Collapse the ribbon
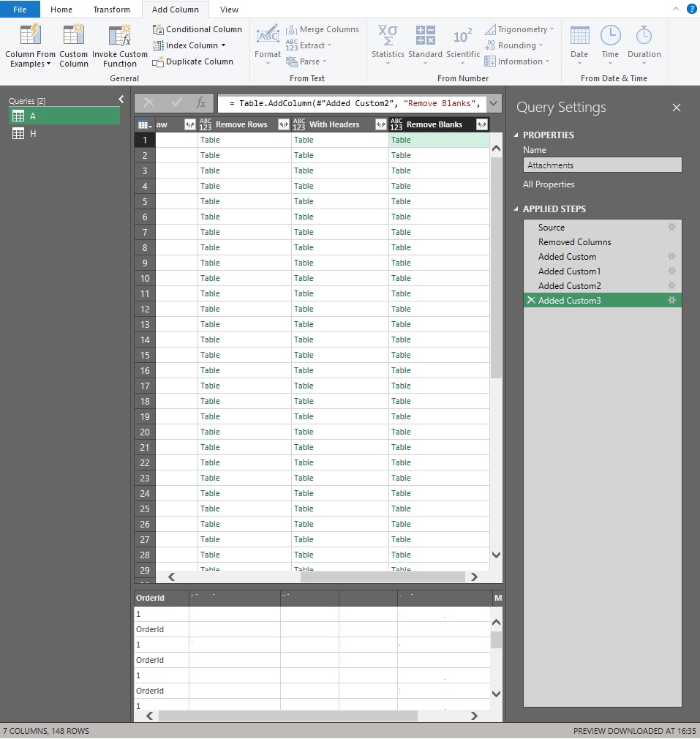The height and width of the screenshot is (739, 700). tap(676, 9)
